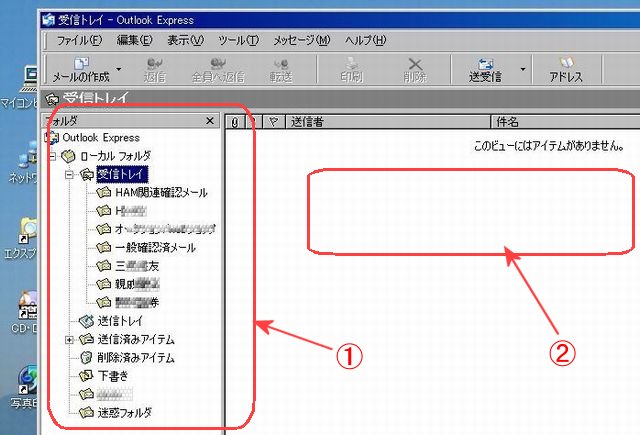Select the 削除済みアイテム folder
640x435 pixels.
(x=136, y=358)
